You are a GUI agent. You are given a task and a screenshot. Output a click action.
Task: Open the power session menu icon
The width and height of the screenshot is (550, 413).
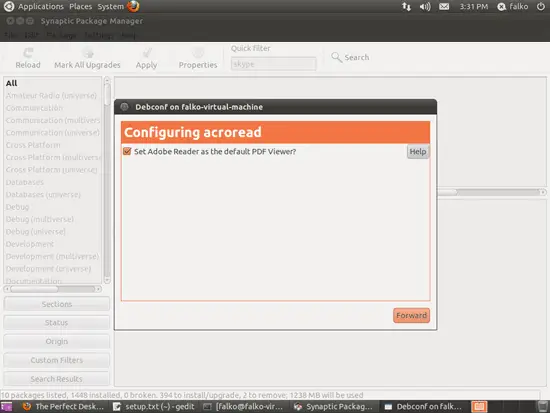pyautogui.click(x=541, y=7)
